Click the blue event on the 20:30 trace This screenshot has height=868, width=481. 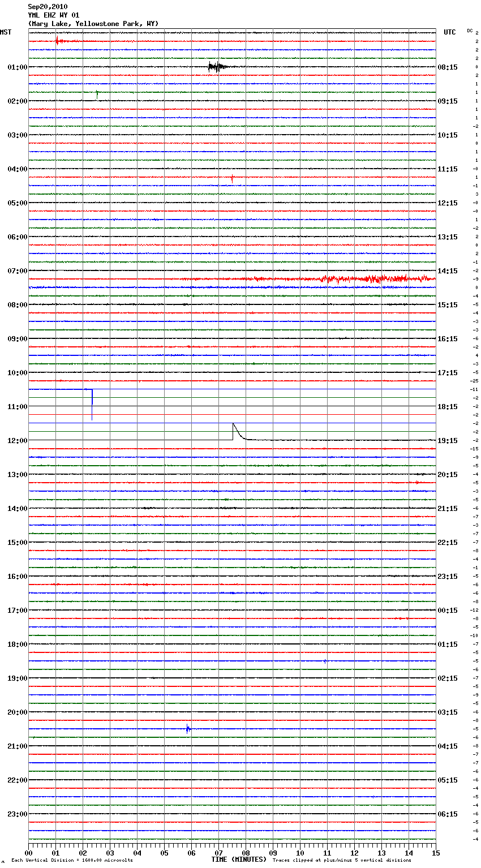click(x=188, y=729)
